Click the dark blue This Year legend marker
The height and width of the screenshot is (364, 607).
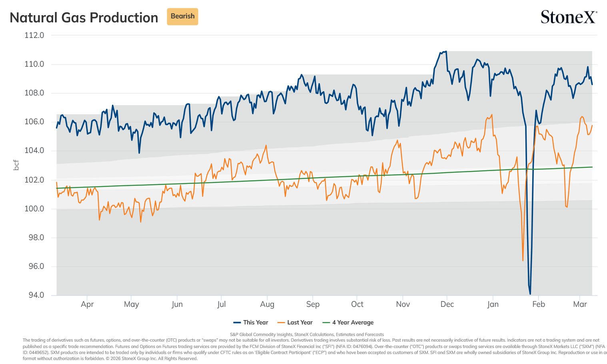[237, 322]
